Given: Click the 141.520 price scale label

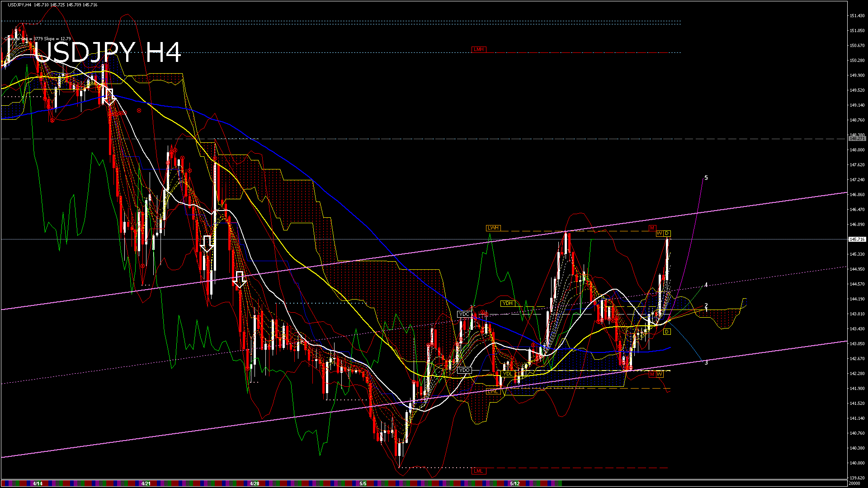Looking at the screenshot, I should (x=857, y=404).
